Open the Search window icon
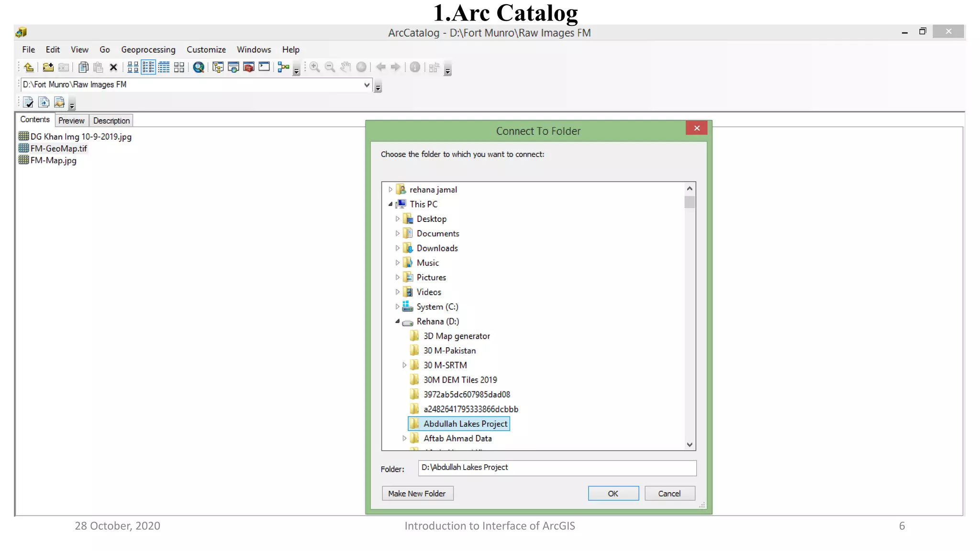The image size is (980, 551). (x=234, y=67)
